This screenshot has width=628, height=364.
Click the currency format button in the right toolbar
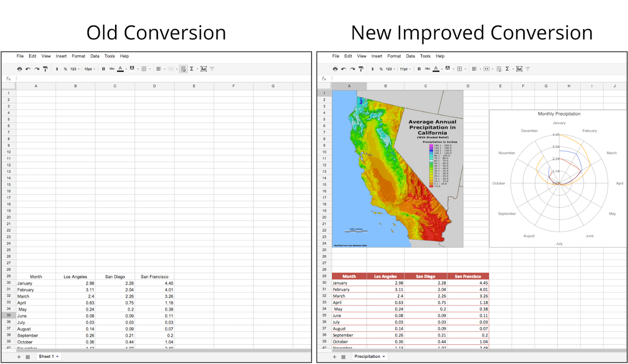(372, 69)
